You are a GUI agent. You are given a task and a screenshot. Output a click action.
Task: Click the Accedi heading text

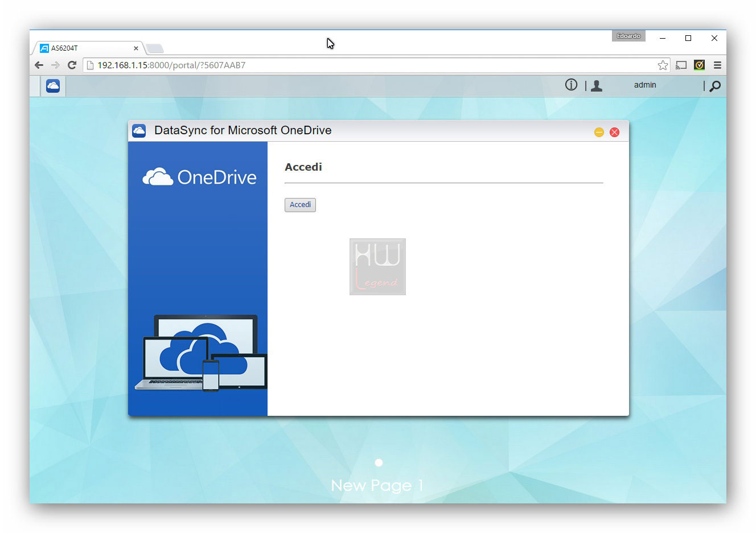tap(303, 167)
